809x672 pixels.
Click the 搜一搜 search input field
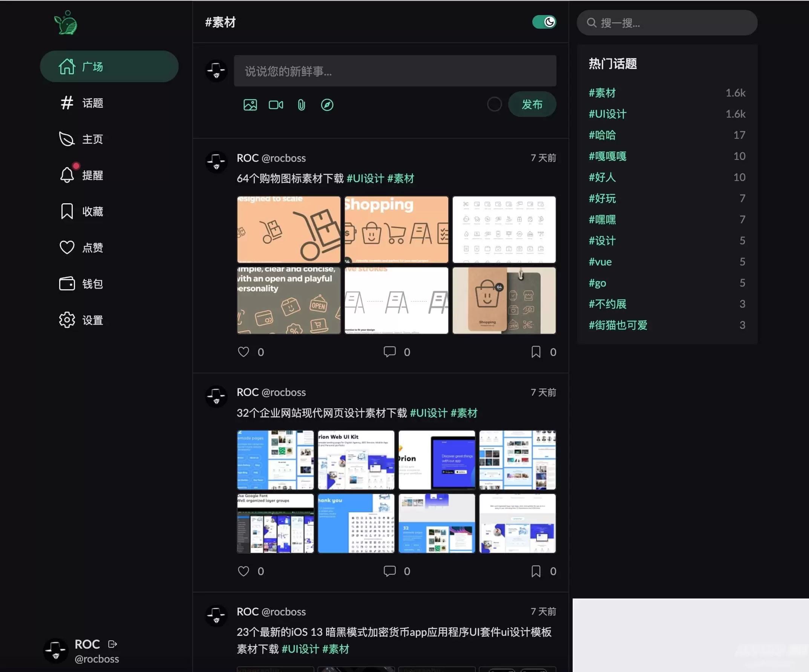667,23
